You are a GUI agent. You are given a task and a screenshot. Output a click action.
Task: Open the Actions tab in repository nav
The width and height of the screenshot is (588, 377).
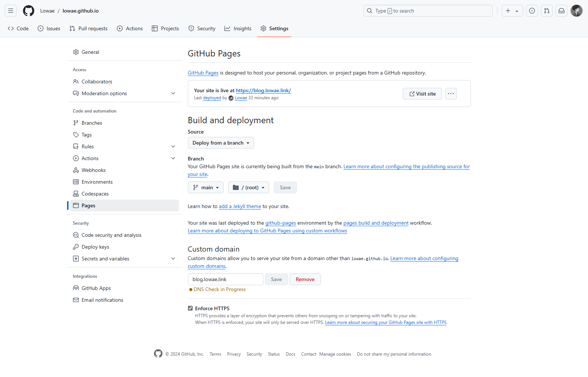click(x=130, y=28)
